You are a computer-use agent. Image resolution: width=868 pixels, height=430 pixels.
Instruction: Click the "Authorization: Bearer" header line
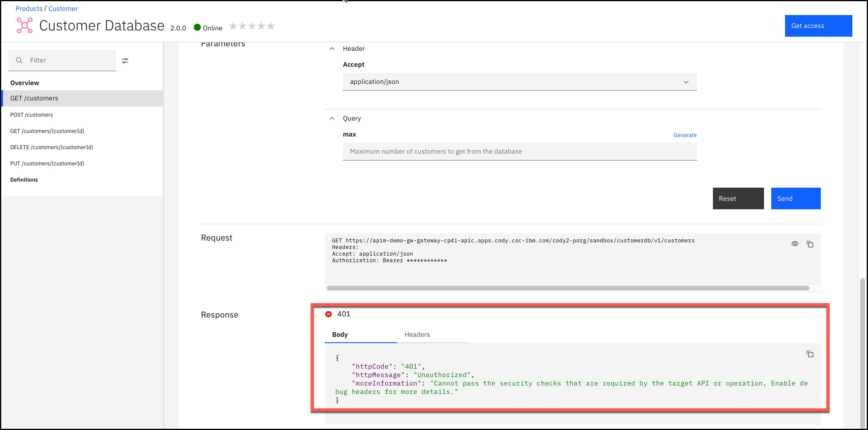[x=389, y=260]
